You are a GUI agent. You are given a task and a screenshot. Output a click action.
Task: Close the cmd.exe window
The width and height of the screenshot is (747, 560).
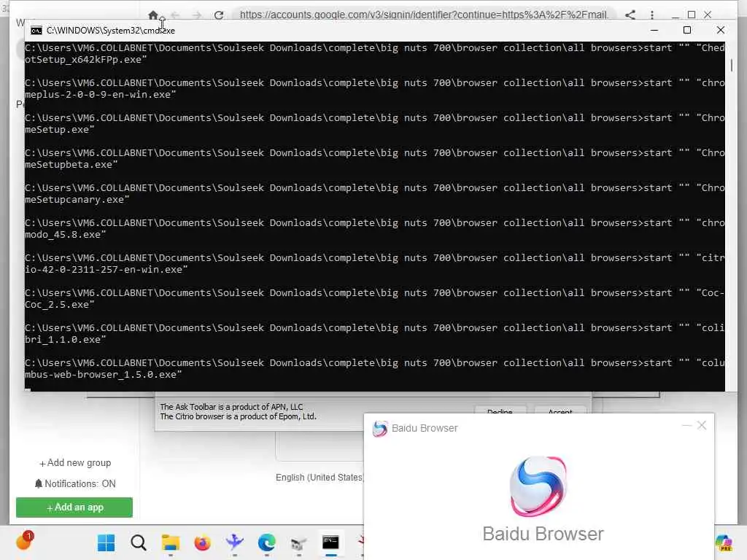(x=720, y=30)
